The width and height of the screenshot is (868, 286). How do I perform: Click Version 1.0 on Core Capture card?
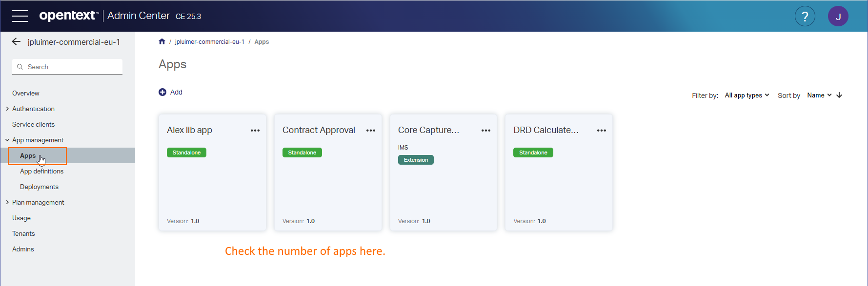pyautogui.click(x=414, y=221)
